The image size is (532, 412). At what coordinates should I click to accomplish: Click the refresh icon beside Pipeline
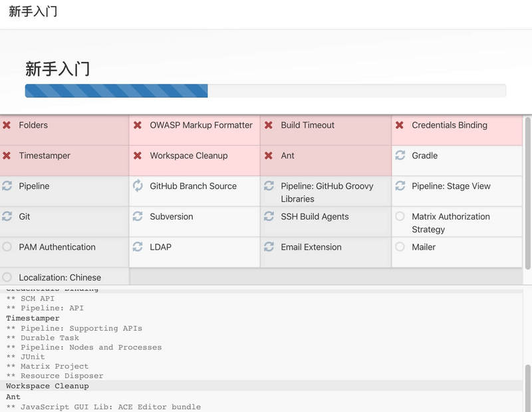pyautogui.click(x=7, y=186)
